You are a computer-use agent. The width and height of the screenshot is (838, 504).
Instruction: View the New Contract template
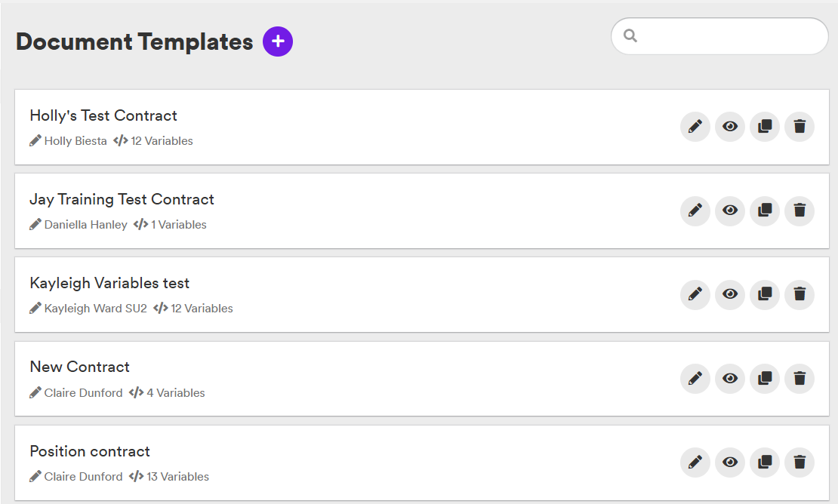point(730,379)
